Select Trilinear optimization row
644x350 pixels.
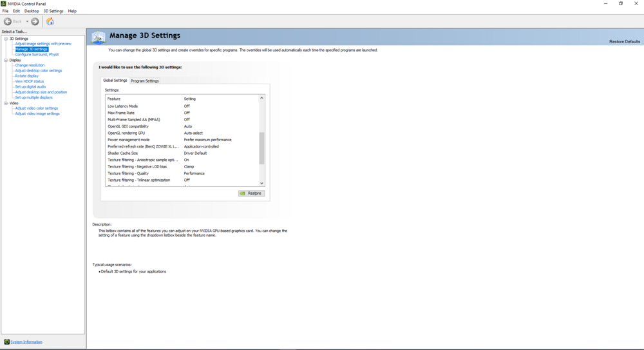[x=182, y=180]
